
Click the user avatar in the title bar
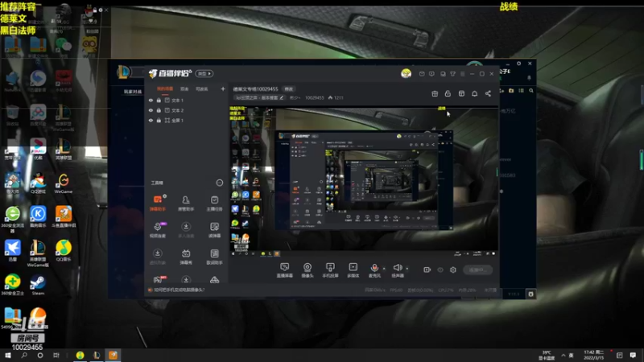(x=407, y=73)
